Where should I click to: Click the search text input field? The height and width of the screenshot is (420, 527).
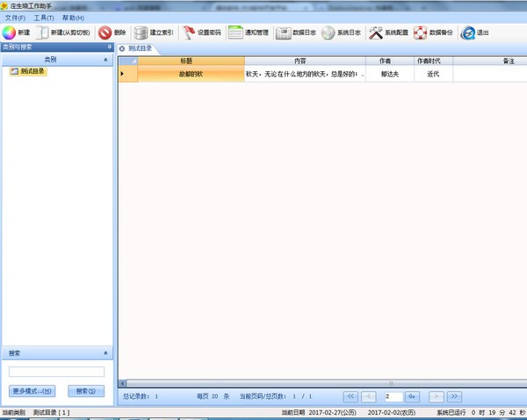coord(56,373)
